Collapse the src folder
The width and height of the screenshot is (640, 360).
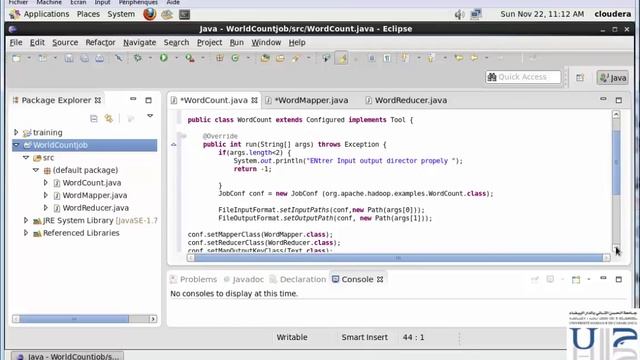click(x=26, y=157)
